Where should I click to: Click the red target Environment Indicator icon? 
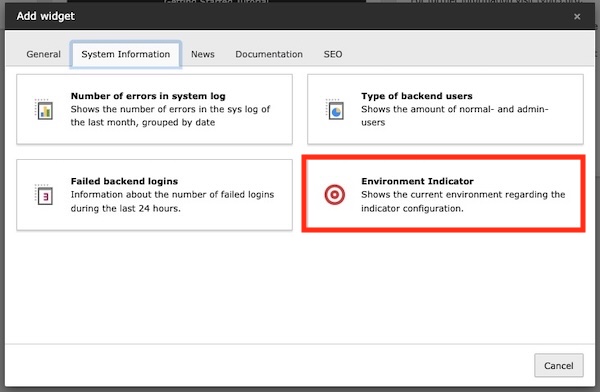(x=334, y=194)
